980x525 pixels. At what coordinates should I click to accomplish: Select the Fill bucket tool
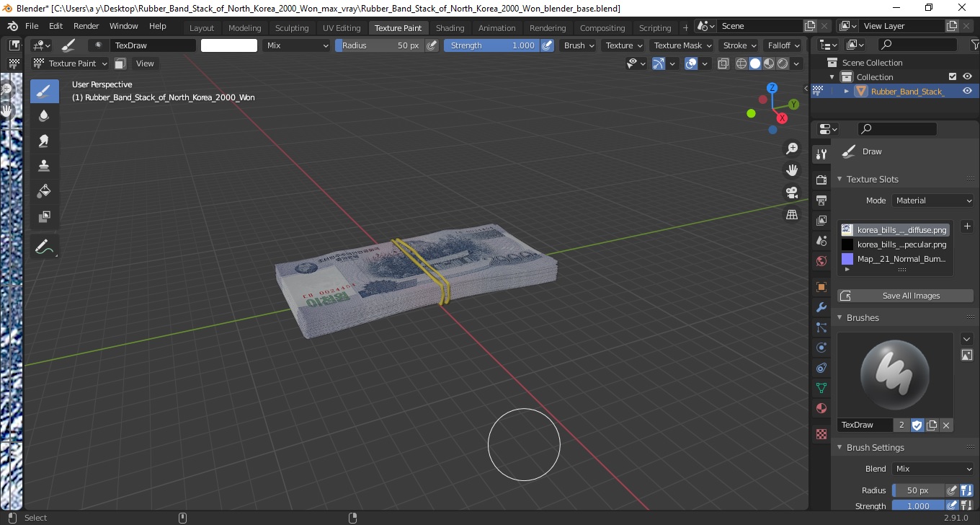[x=45, y=191]
